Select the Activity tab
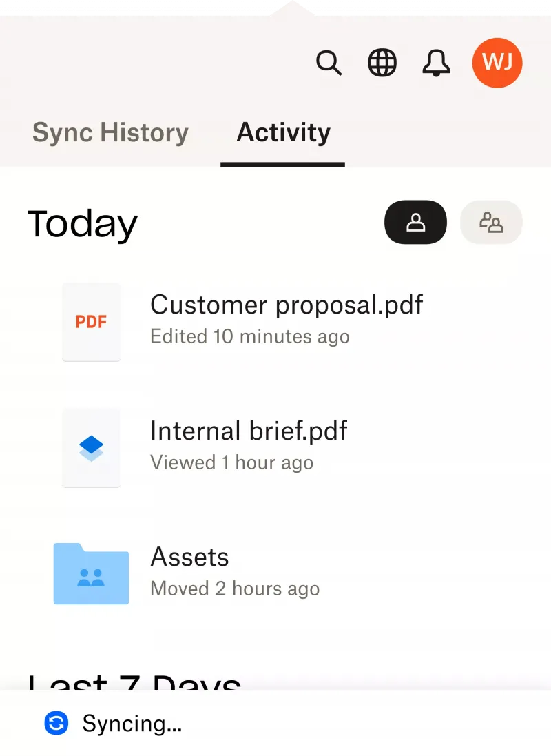 pyautogui.click(x=283, y=132)
